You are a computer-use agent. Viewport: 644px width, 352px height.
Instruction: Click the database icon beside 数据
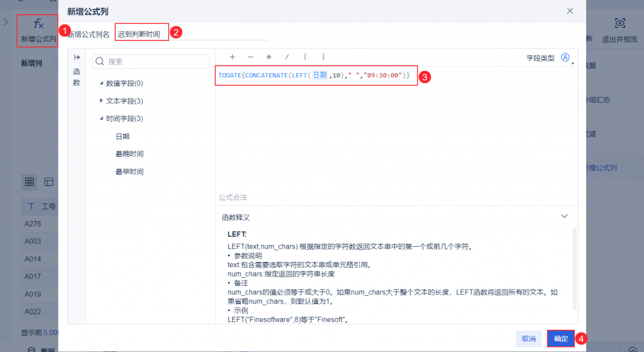coord(31,349)
